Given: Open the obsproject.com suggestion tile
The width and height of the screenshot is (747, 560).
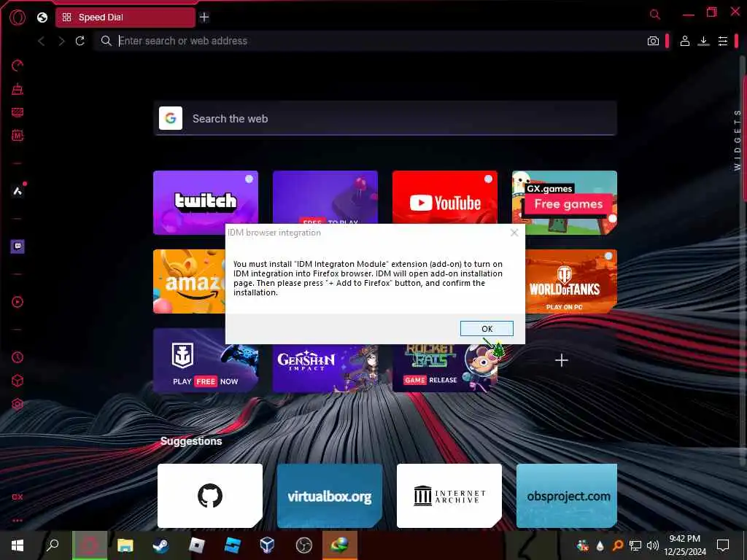Looking at the screenshot, I should (x=567, y=496).
